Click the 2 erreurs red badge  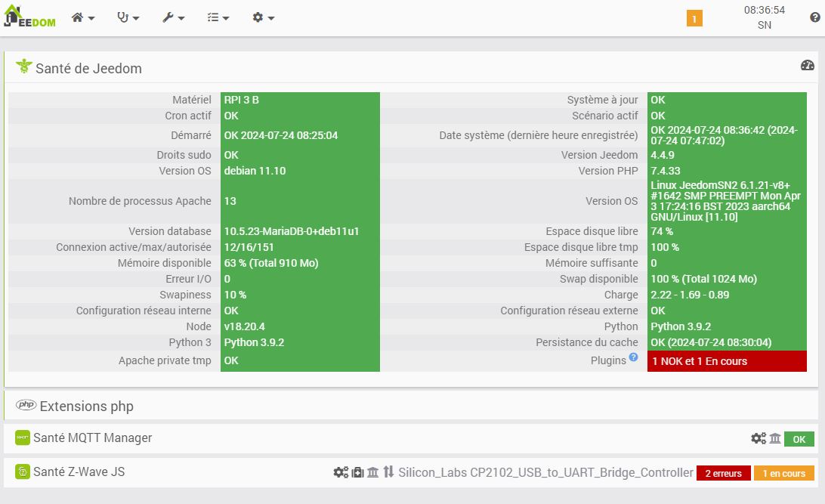pyautogui.click(x=724, y=474)
